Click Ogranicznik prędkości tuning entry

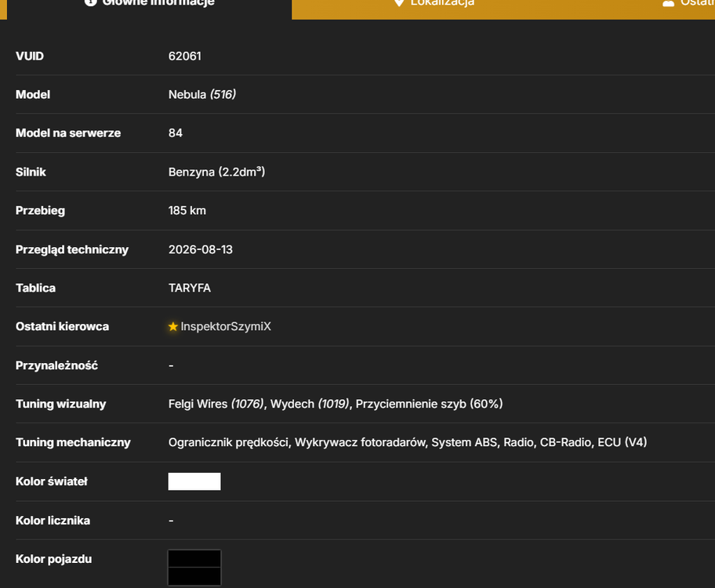coord(228,442)
